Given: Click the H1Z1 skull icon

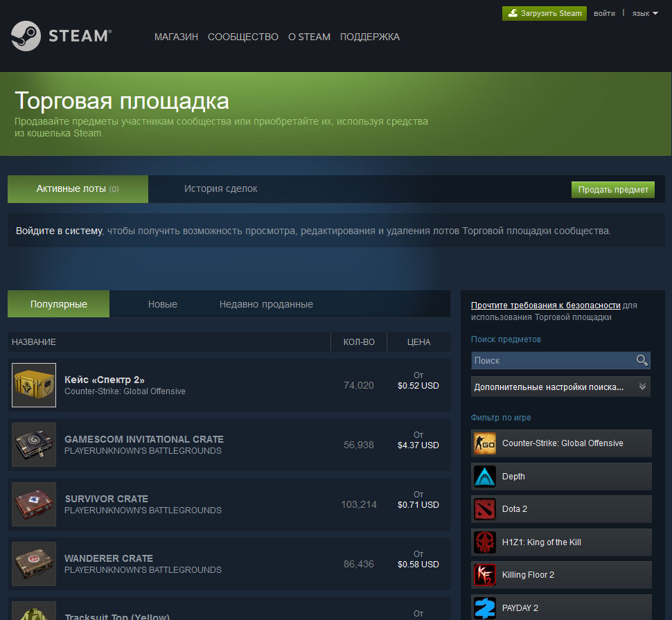Looking at the screenshot, I should pos(485,542).
